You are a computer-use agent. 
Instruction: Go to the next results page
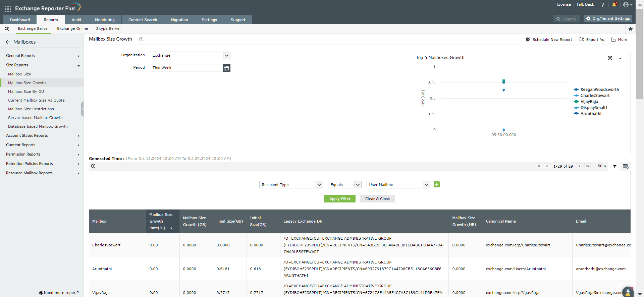pyautogui.click(x=579, y=166)
